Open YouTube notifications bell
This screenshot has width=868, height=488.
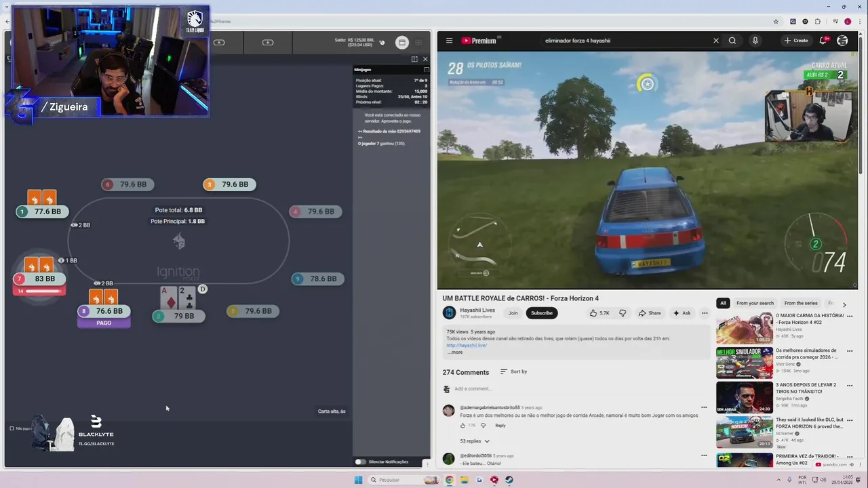click(823, 41)
